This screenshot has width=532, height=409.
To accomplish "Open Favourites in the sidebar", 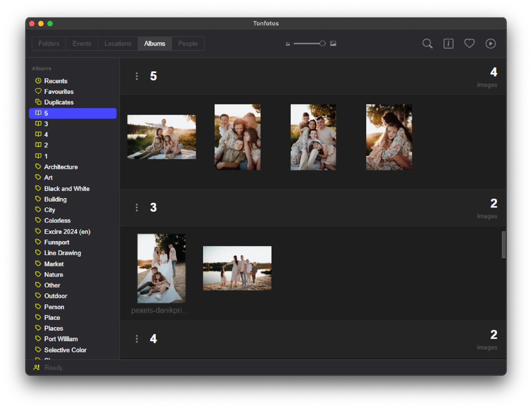I will coord(73,92).
